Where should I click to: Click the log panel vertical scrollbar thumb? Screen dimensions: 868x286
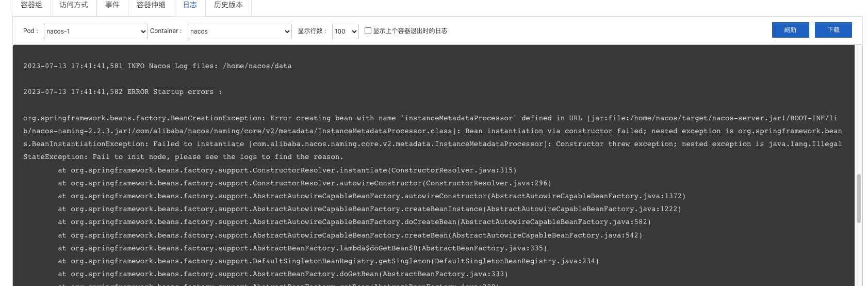click(x=859, y=198)
